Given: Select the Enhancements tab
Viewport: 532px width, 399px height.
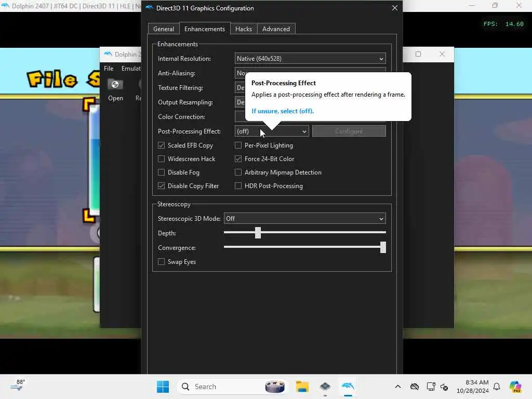Looking at the screenshot, I should 205,29.
